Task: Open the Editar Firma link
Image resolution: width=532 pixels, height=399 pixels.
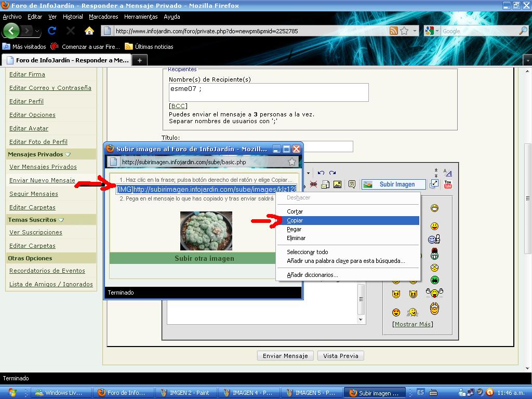Action: pyautogui.click(x=27, y=74)
